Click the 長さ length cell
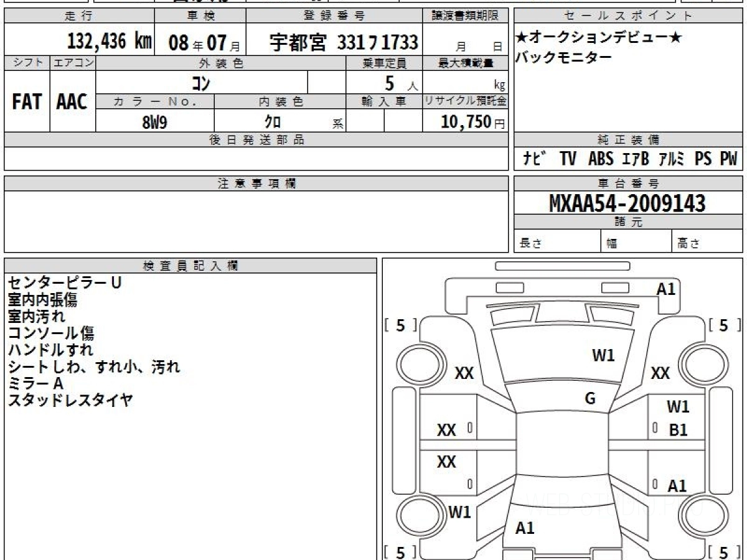747x560 pixels. [x=557, y=241]
